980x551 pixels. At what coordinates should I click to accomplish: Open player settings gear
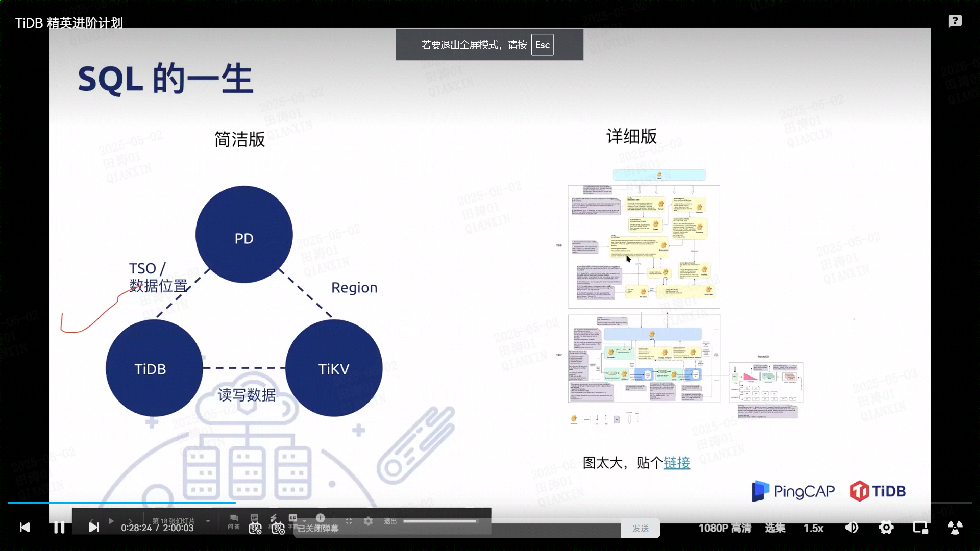(886, 528)
